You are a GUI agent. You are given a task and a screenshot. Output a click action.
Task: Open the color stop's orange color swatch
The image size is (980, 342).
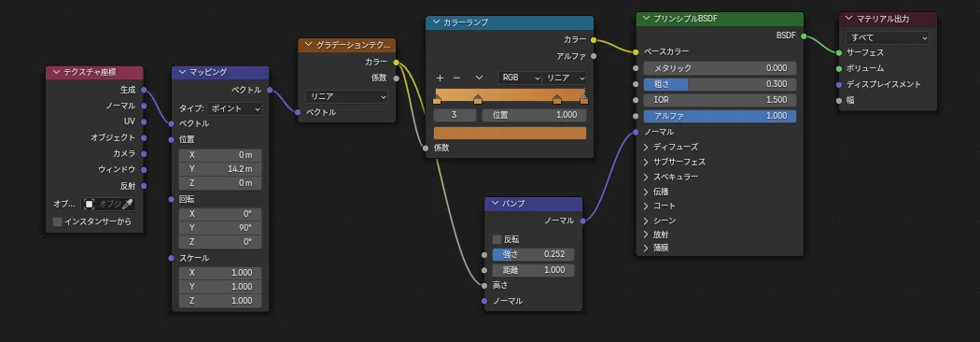pyautogui.click(x=510, y=134)
